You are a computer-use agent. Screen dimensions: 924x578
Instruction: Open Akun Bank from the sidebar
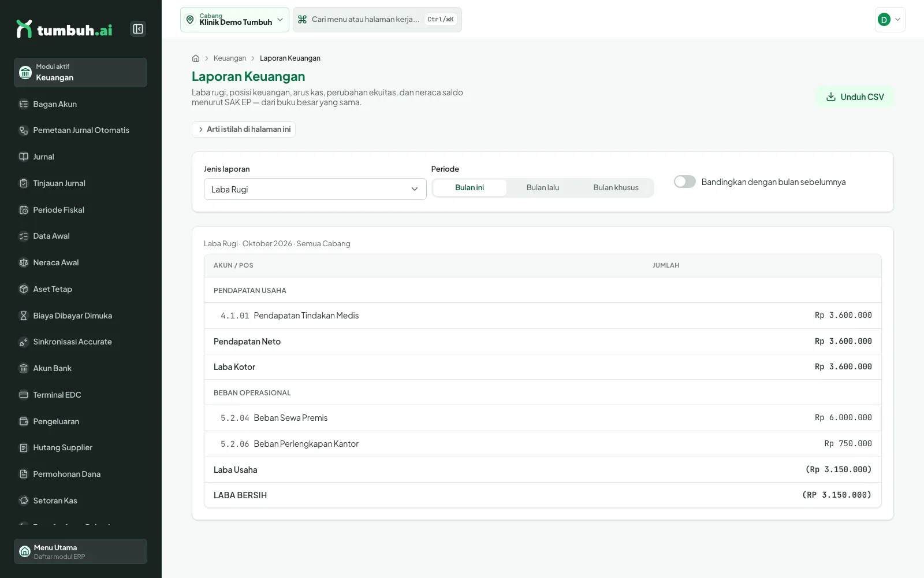(x=80, y=368)
